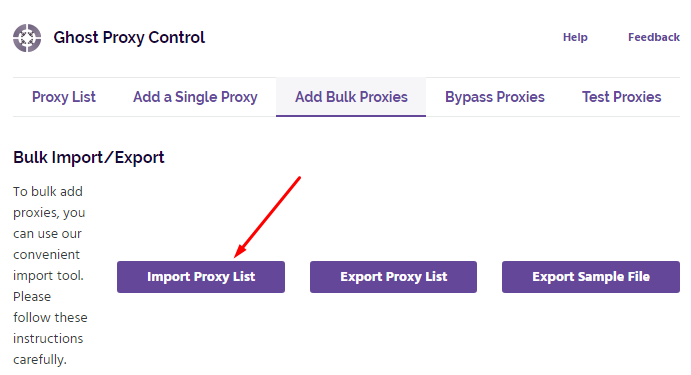Click the word 'carefully.' ending the paragraph

coord(40,360)
